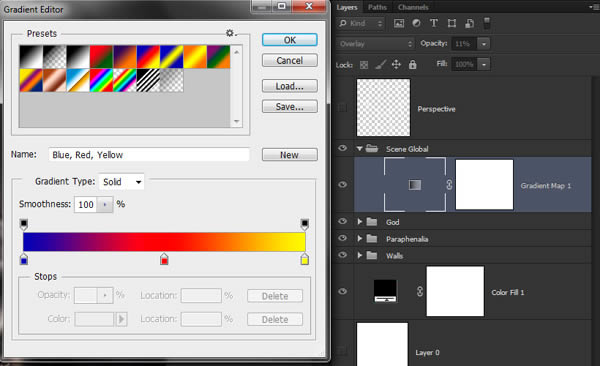Expand the Paraphenalia group
Viewport: 600px width, 366px height.
pyautogui.click(x=359, y=239)
